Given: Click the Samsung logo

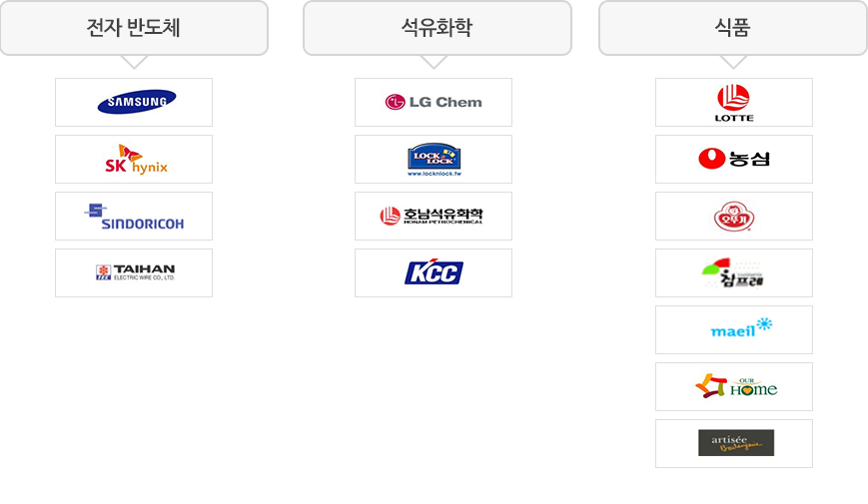Looking at the screenshot, I should coord(134,102).
